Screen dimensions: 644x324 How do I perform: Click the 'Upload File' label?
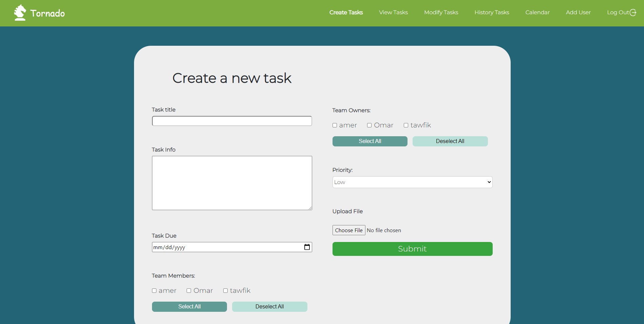(x=347, y=211)
